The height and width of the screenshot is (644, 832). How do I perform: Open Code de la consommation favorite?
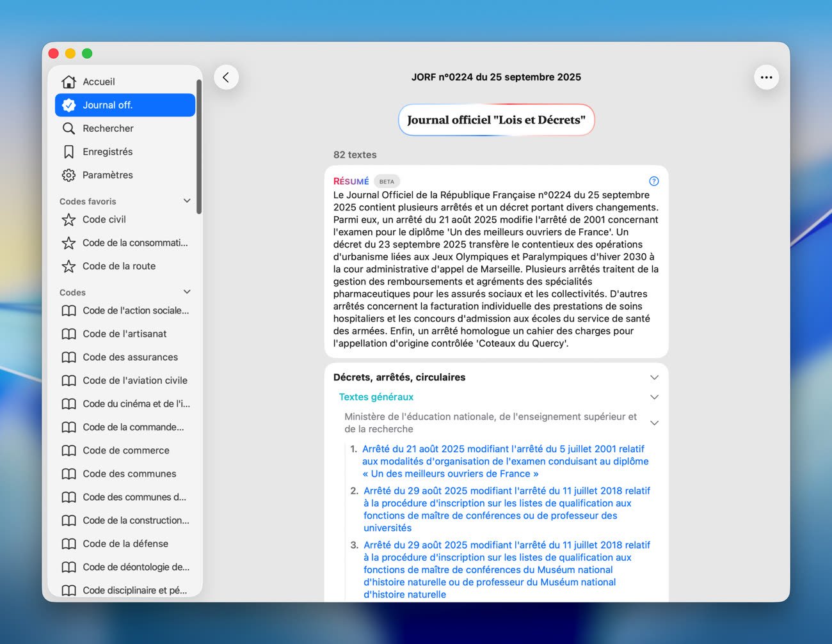[125, 243]
